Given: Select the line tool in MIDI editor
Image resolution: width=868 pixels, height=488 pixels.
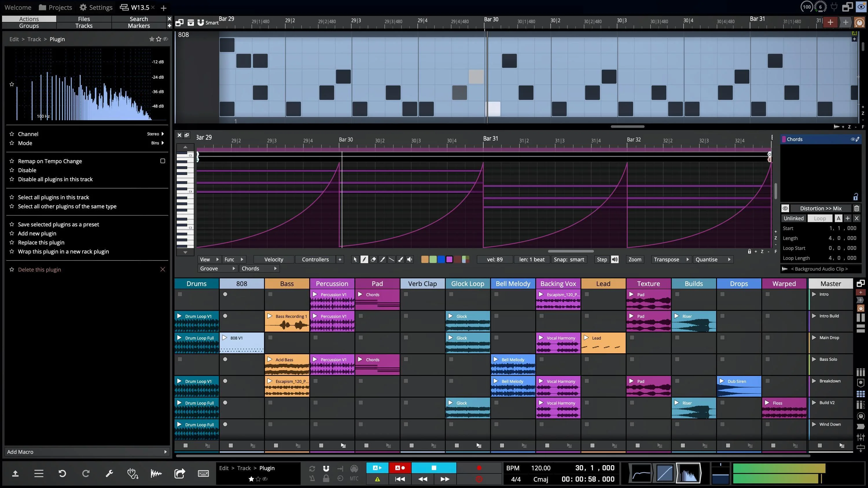Looking at the screenshot, I should click(391, 259).
